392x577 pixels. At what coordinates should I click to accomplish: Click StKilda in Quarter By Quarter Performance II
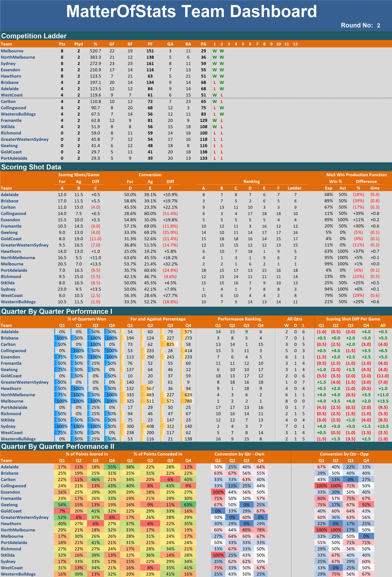[x=8, y=555]
